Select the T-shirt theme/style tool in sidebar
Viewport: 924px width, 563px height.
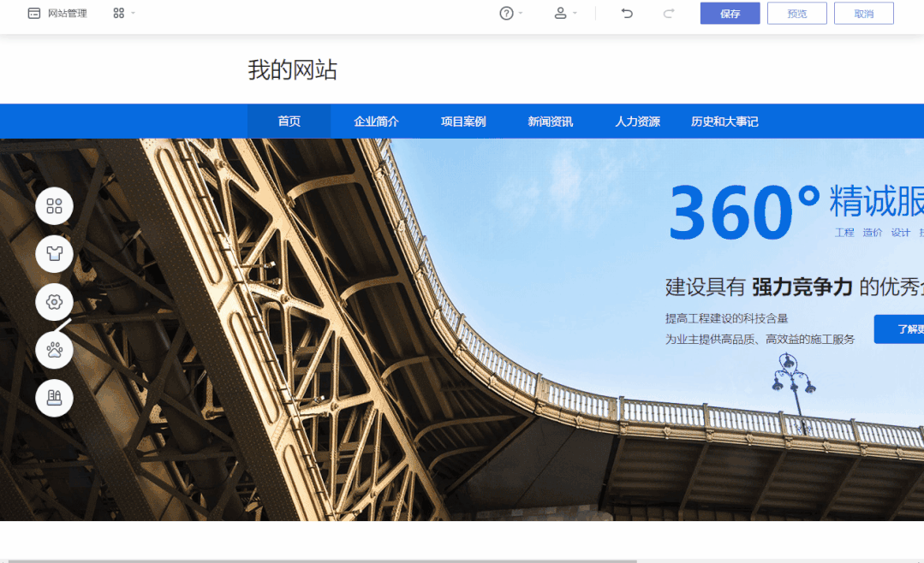(54, 254)
